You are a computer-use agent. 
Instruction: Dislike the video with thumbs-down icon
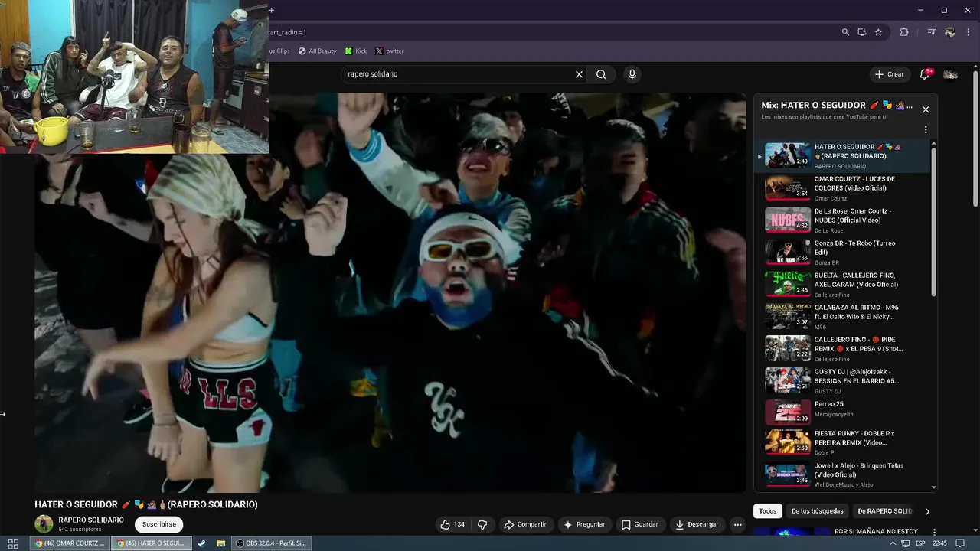482,524
